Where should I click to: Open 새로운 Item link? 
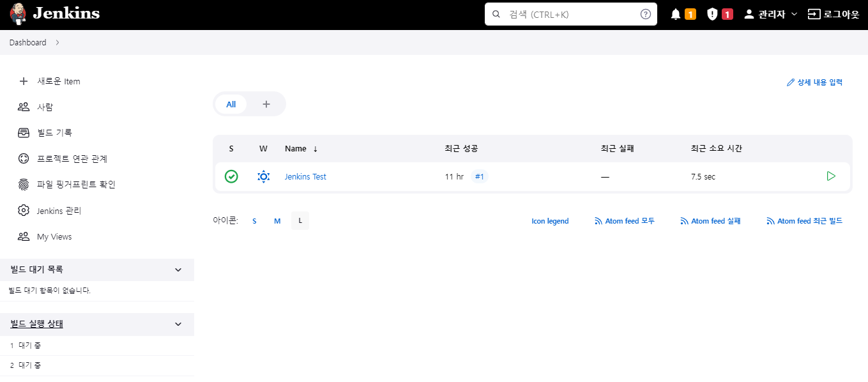pos(59,81)
